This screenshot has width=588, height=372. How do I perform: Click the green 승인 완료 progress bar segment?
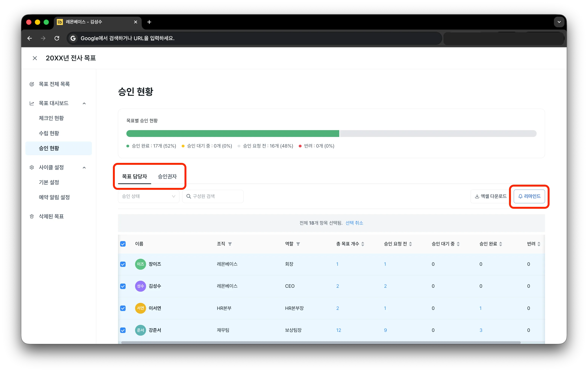[x=233, y=134]
